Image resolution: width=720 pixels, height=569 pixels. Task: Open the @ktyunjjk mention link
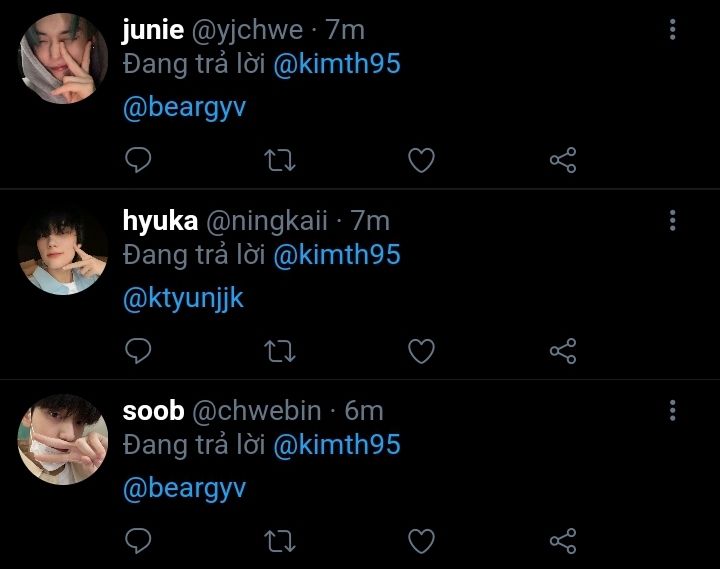(183, 299)
